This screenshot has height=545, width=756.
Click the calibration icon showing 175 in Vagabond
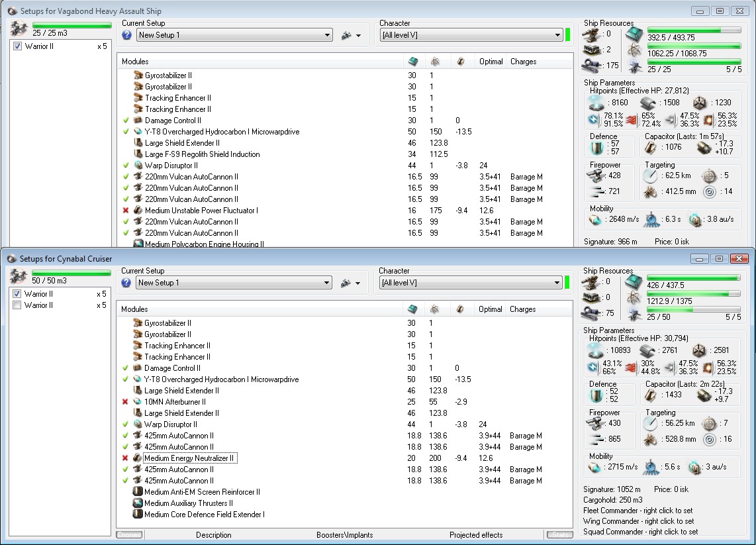click(591, 65)
